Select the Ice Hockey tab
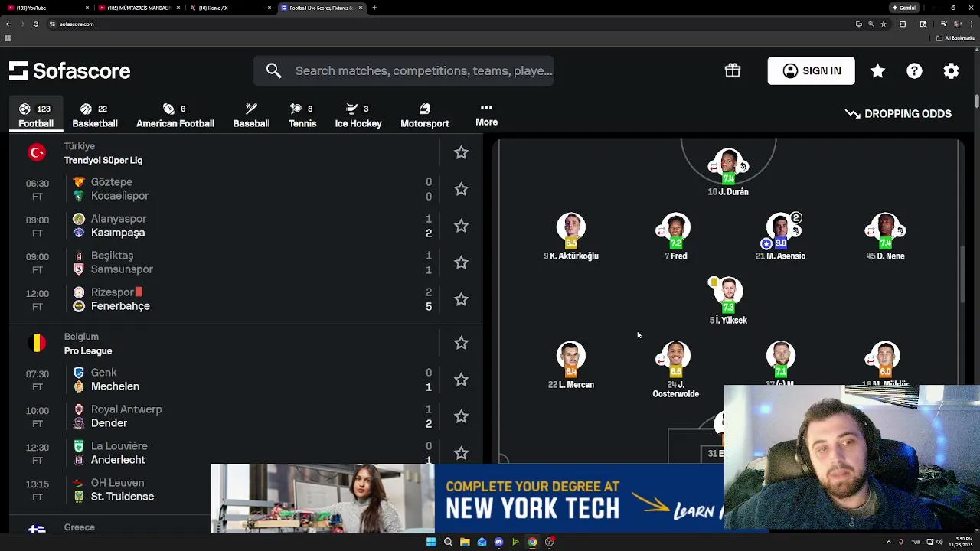The width and height of the screenshot is (980, 551). pos(358,116)
